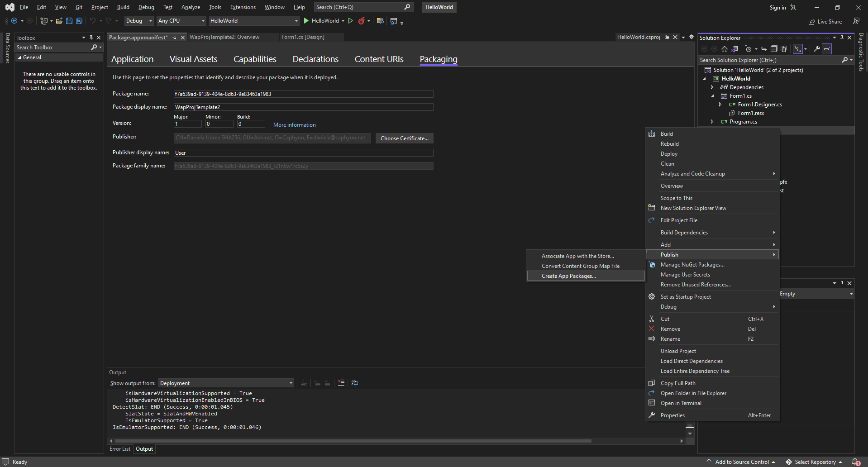
Task: Click Add to Source Control in the status bar
Action: (x=741, y=462)
